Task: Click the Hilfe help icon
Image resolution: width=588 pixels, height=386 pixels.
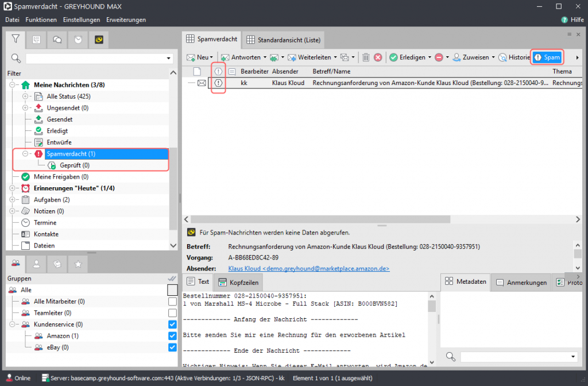Action: click(564, 20)
